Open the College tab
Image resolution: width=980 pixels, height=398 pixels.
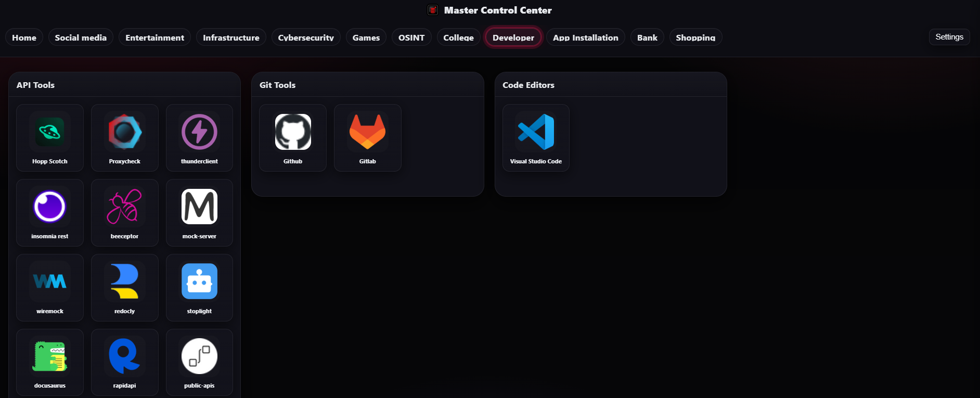pos(458,37)
